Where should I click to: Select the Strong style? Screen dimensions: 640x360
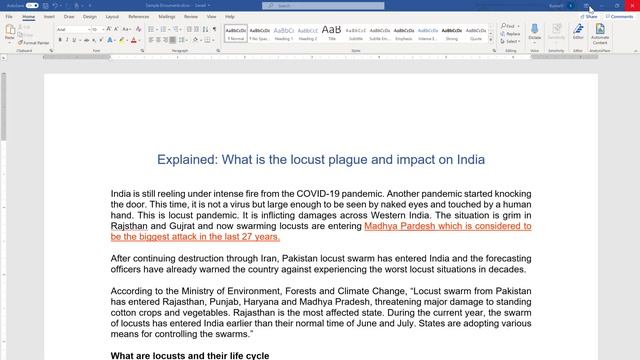point(452,33)
